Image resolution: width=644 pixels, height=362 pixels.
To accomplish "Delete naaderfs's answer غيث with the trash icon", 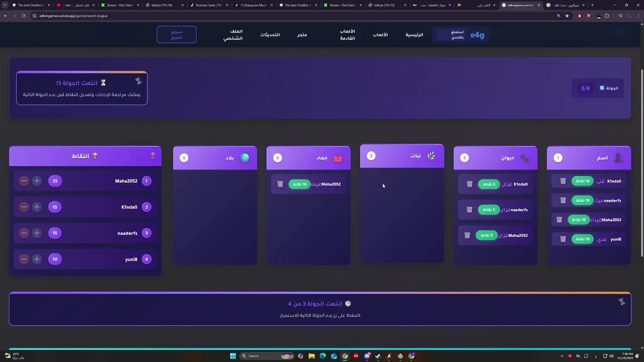I will [x=563, y=200].
